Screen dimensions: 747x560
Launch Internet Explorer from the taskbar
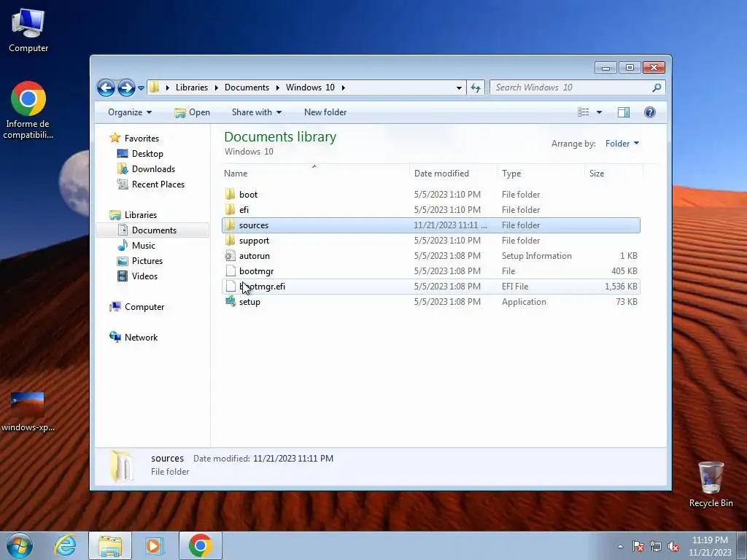(65, 545)
